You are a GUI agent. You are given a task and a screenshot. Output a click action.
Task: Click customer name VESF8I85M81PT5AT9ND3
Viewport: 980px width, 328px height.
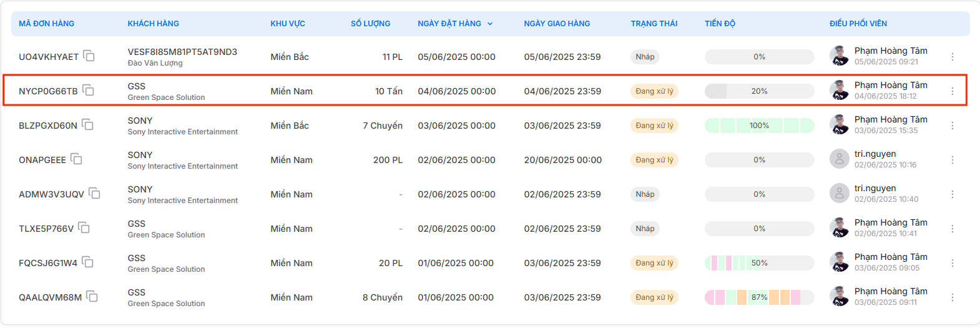(182, 52)
